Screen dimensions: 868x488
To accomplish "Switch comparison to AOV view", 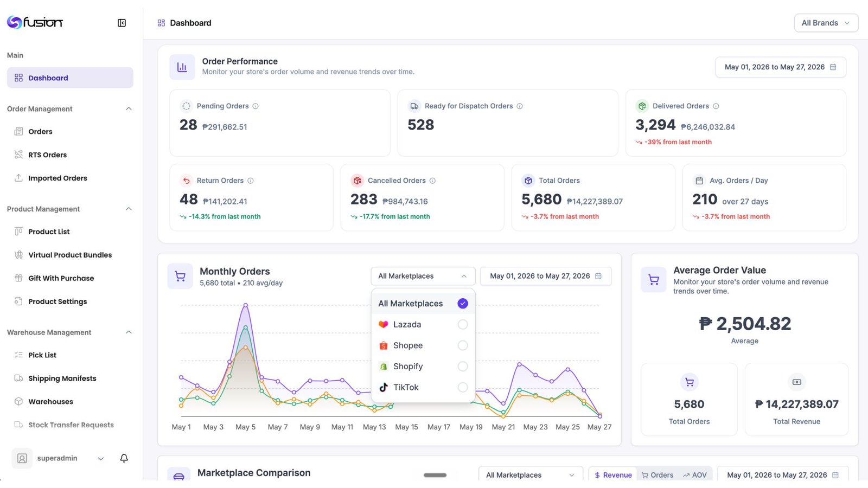I will (x=695, y=475).
